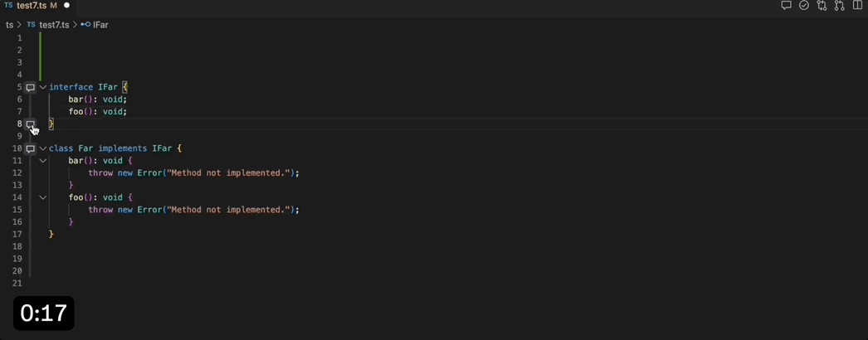
Task: Open the ts folder breadcrumb
Action: 9,25
